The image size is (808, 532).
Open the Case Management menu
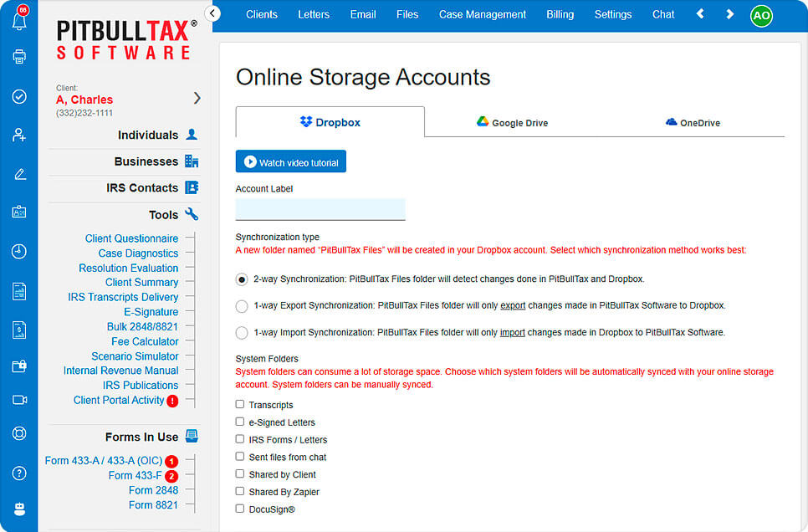(483, 14)
